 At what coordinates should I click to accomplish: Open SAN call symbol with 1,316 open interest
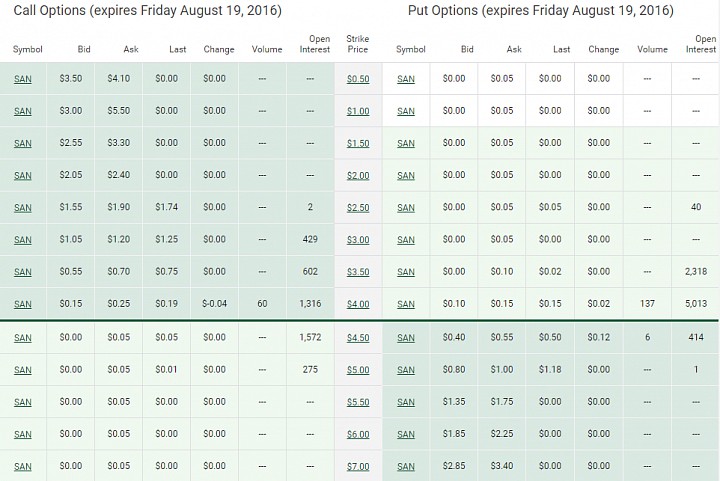[22, 304]
